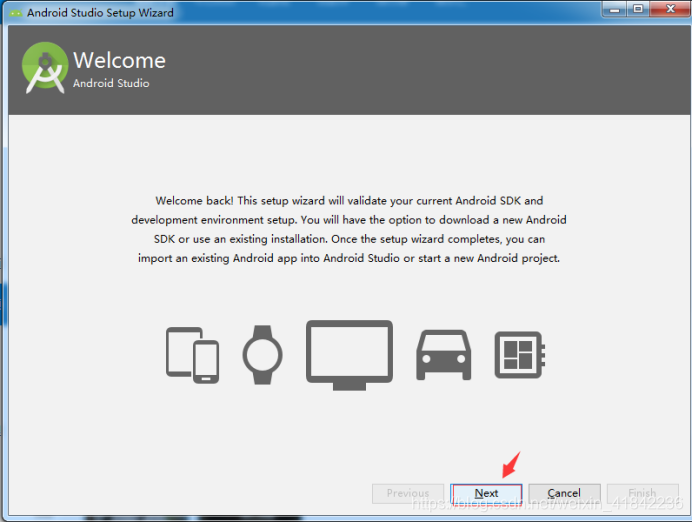This screenshot has height=522, width=693.
Task: Minimize the Setup Wizard window
Action: (614, 9)
